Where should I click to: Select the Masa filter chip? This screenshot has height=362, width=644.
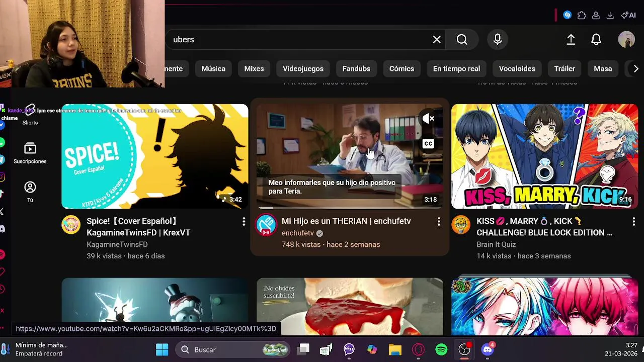tap(603, 69)
